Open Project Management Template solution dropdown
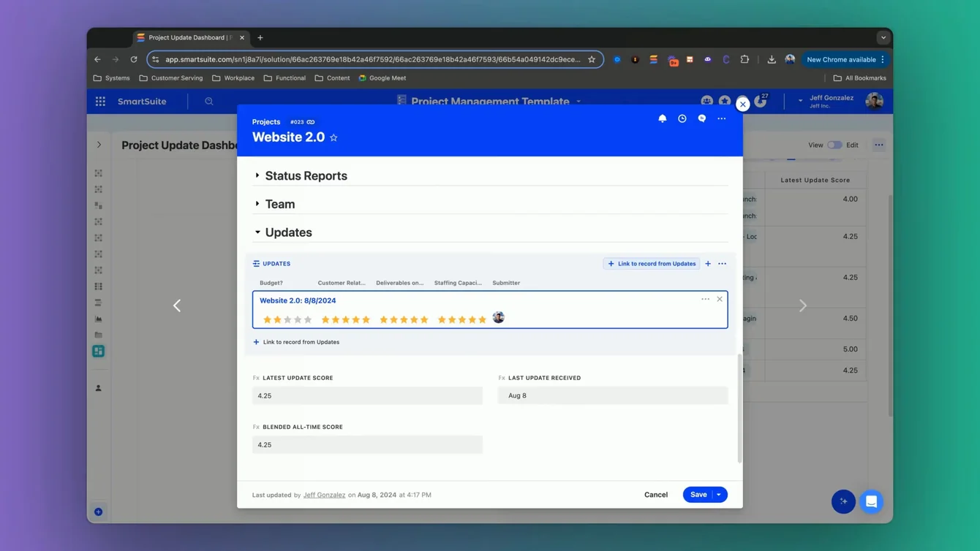 578,102
